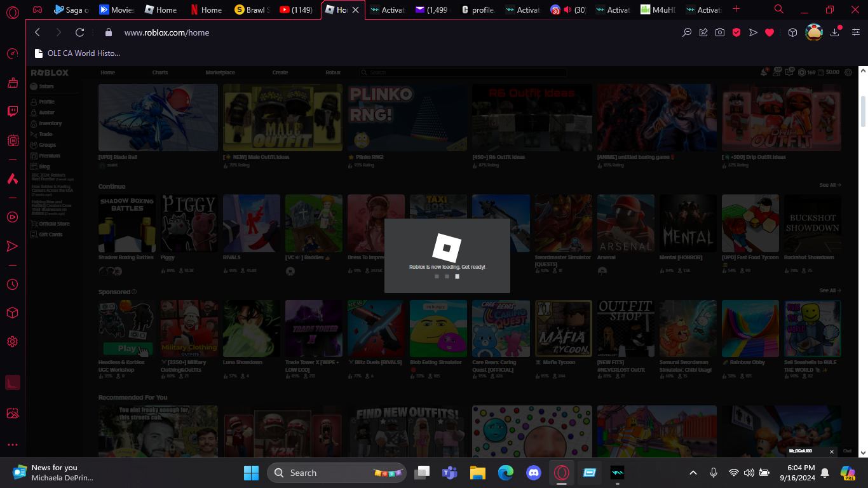Open File Explorer from the taskbar

pyautogui.click(x=477, y=473)
